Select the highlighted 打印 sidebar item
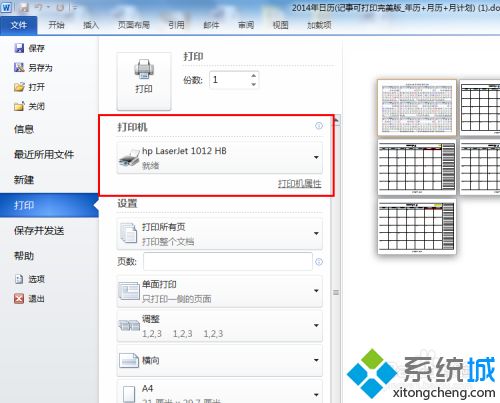The image size is (500, 403). (x=49, y=205)
